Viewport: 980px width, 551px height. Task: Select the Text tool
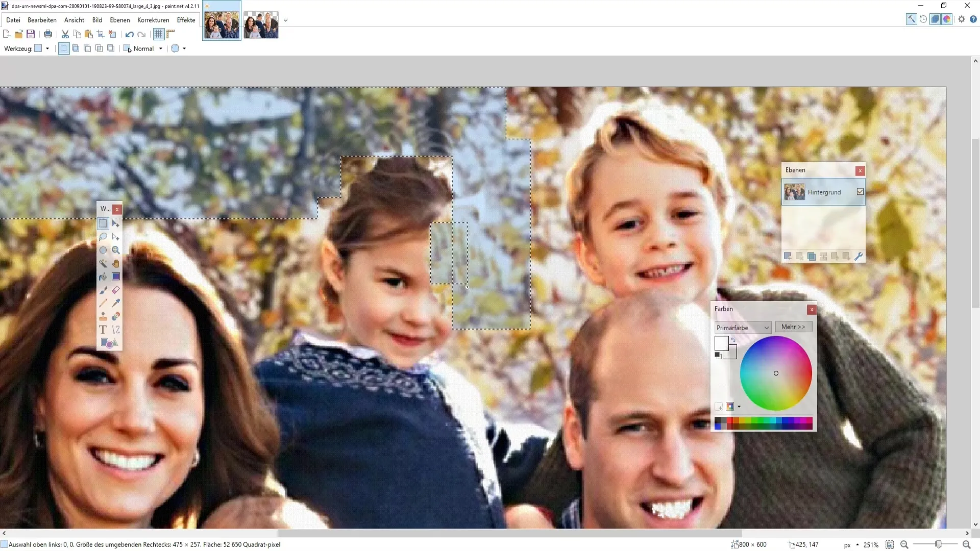tap(103, 330)
